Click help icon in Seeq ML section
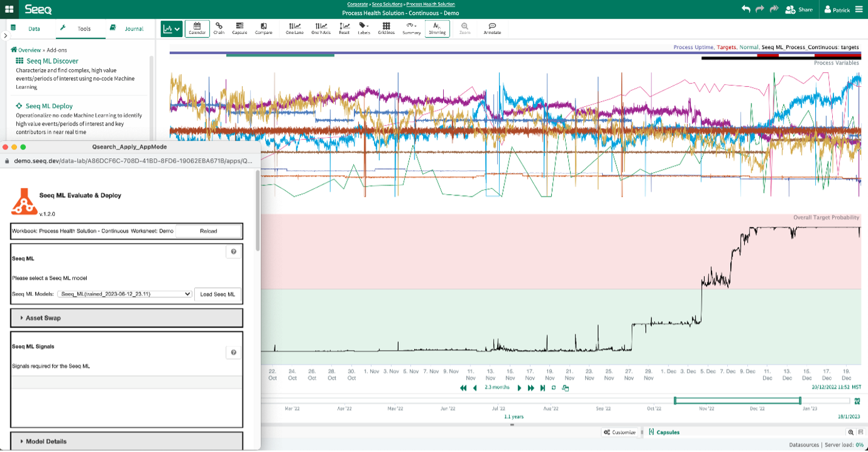Screen dimensions: 868x452 pyautogui.click(x=234, y=252)
